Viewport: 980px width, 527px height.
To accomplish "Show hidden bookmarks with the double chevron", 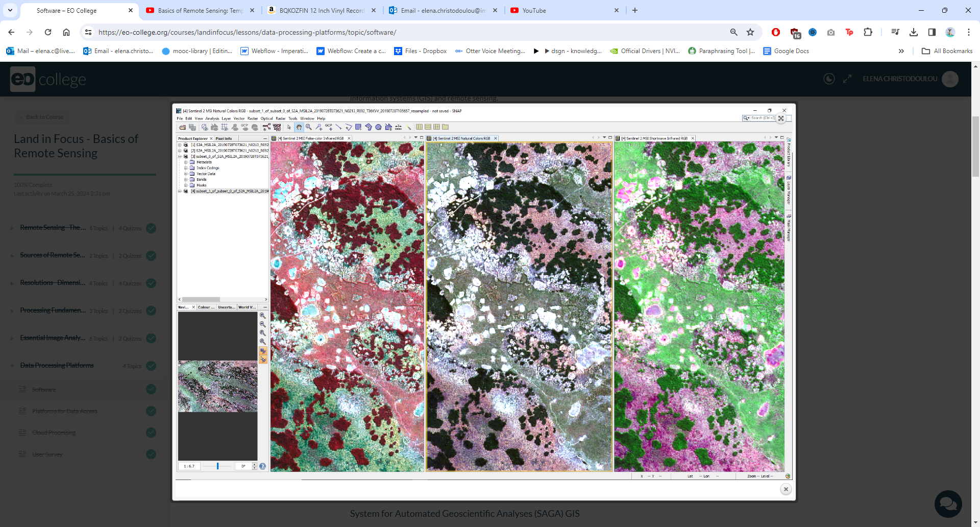I will tap(901, 51).
